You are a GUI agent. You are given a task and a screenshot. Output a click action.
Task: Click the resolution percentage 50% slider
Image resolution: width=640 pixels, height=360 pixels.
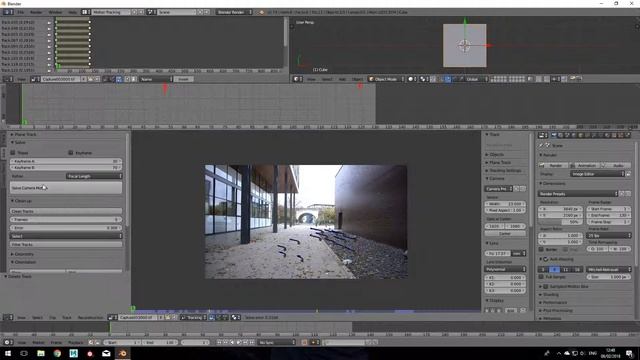click(560, 222)
